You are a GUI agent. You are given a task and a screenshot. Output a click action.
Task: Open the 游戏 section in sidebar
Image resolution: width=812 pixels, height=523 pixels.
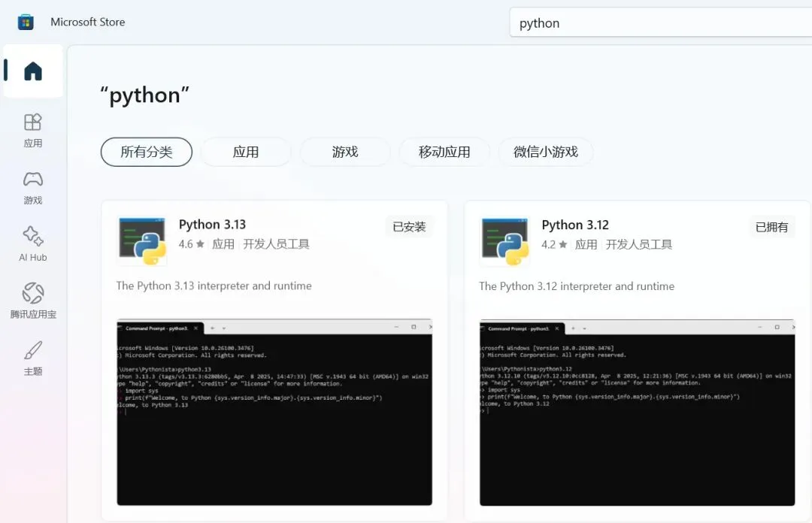(33, 187)
